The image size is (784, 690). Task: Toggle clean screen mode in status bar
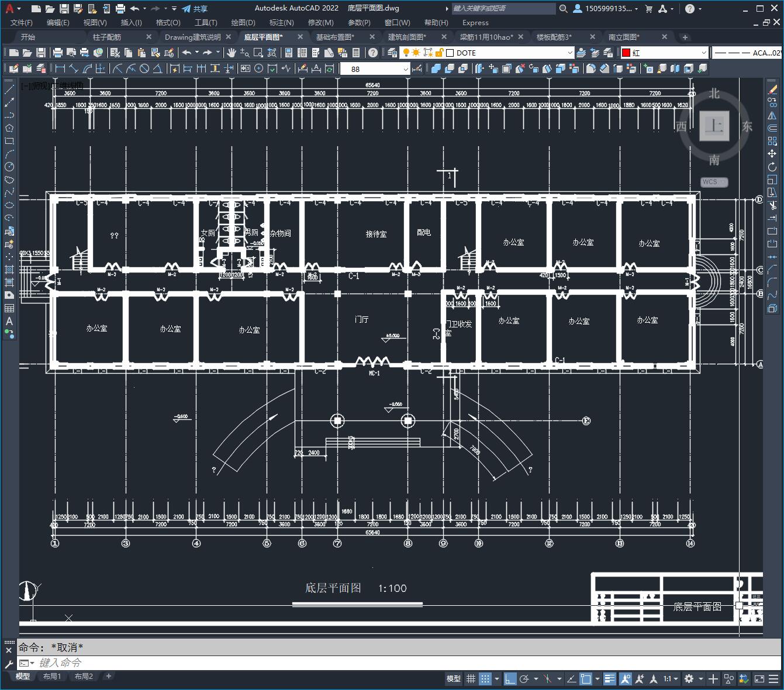(759, 679)
